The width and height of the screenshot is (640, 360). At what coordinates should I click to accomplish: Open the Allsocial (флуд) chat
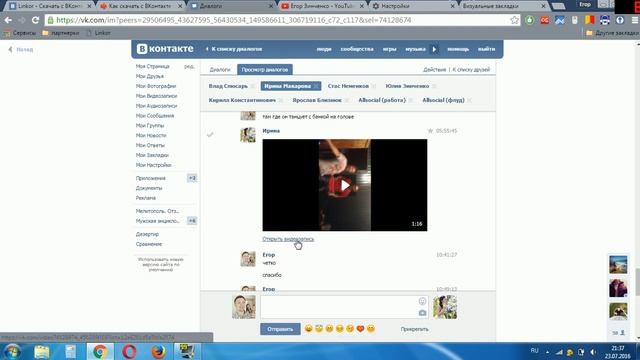[443, 100]
